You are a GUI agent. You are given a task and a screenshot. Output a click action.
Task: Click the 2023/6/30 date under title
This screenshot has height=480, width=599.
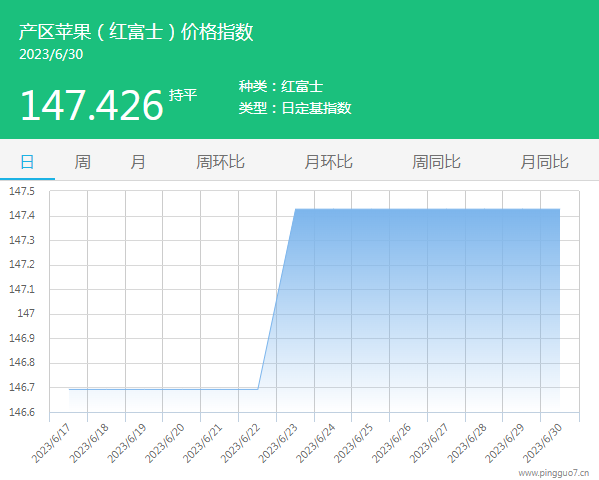coord(51,54)
